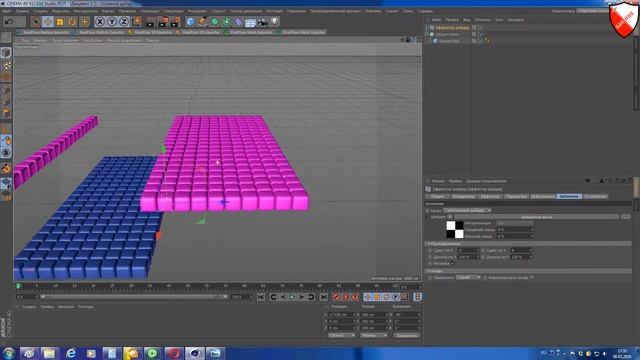Open the green NURBS generator icon
The image size is (640, 360).
pyautogui.click(x=215, y=21)
